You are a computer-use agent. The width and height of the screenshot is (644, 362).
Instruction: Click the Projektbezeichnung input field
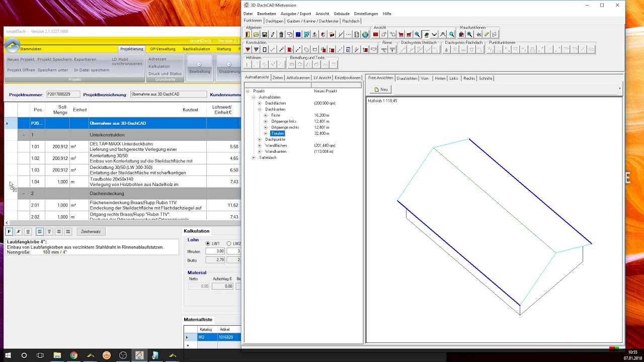coord(169,94)
